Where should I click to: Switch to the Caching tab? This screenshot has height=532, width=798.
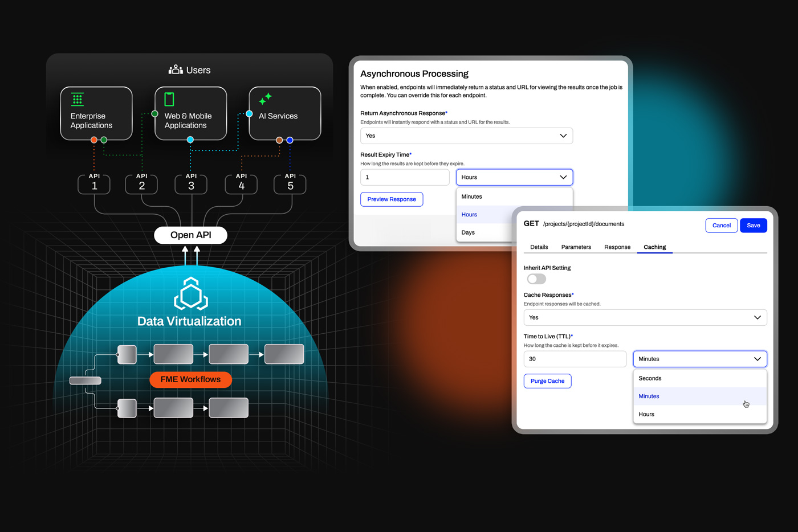click(x=655, y=247)
